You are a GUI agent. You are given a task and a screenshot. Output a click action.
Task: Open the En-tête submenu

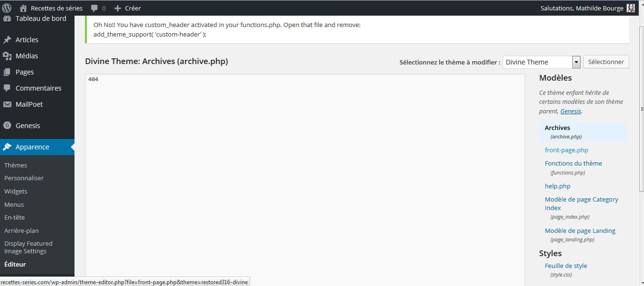(14, 218)
